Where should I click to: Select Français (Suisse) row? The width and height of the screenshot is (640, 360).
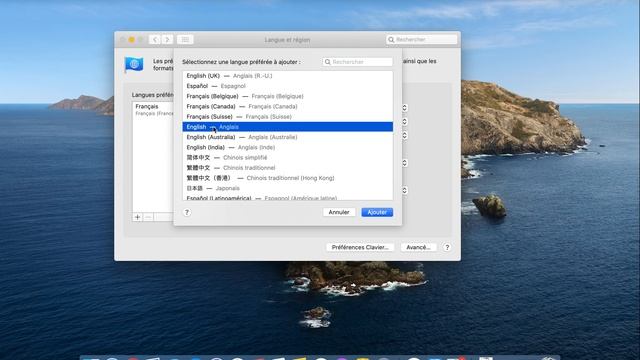(x=287, y=117)
